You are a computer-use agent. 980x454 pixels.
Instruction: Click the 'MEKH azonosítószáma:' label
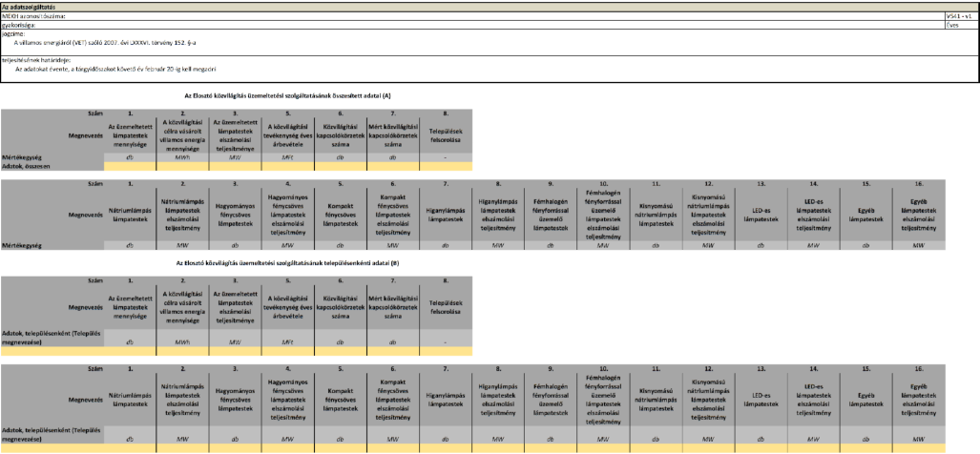tap(33, 15)
